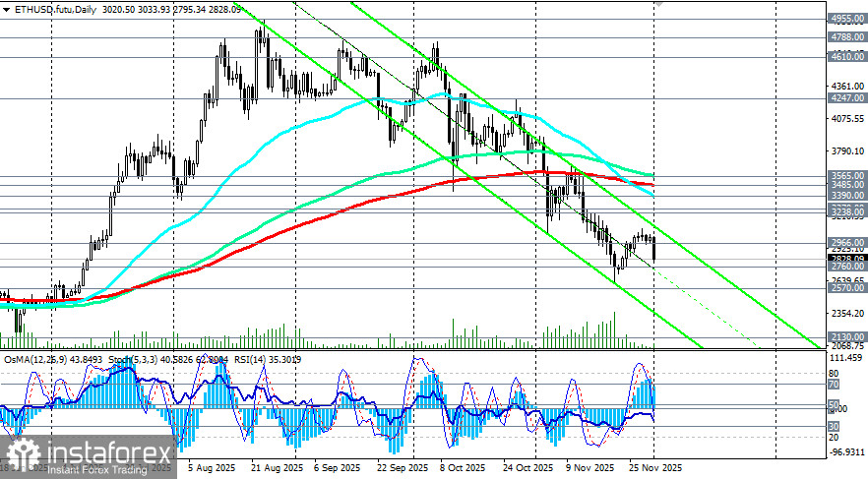Click the 6 Sep 2025 date label
Viewport: 868px width, 479px height.
pyautogui.click(x=338, y=467)
